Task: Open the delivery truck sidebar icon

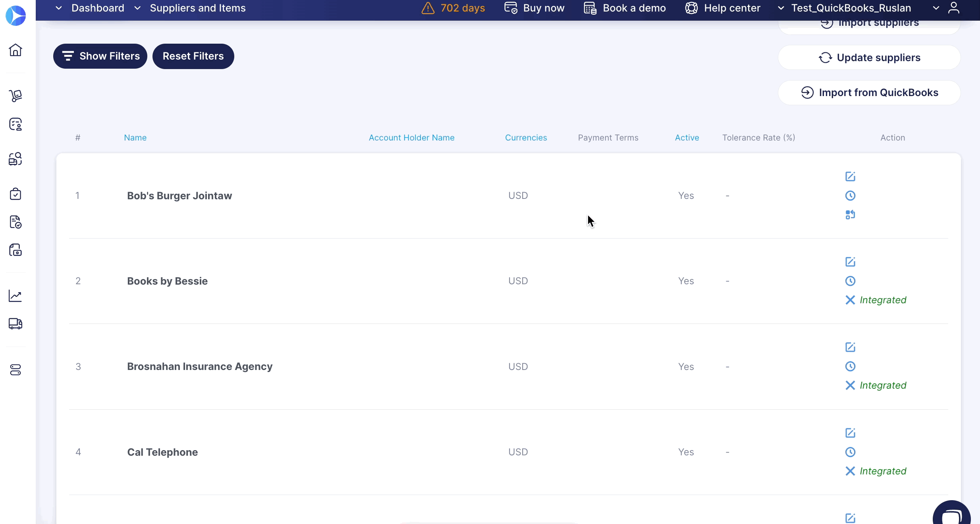Action: pyautogui.click(x=15, y=324)
